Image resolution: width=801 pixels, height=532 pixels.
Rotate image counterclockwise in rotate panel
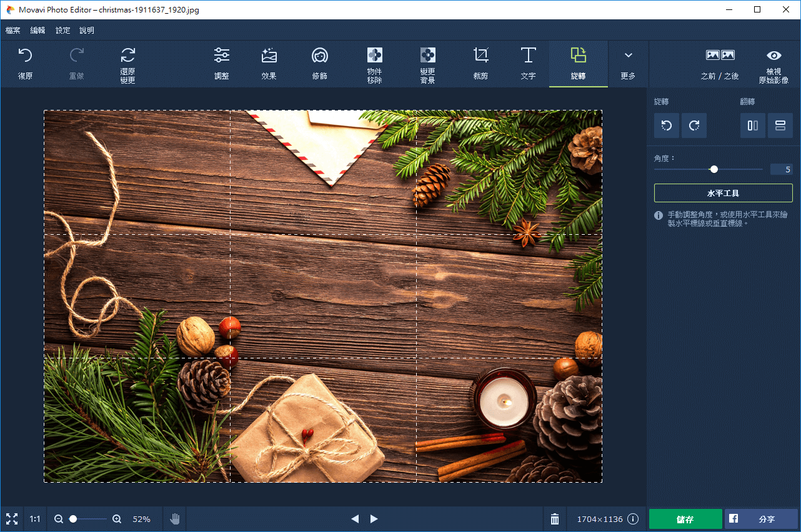(666, 126)
